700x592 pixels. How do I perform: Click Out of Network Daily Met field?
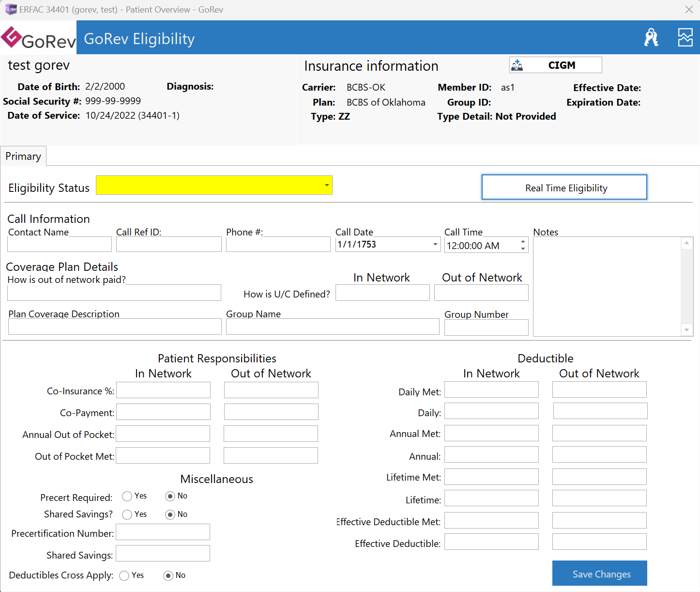[599, 389]
